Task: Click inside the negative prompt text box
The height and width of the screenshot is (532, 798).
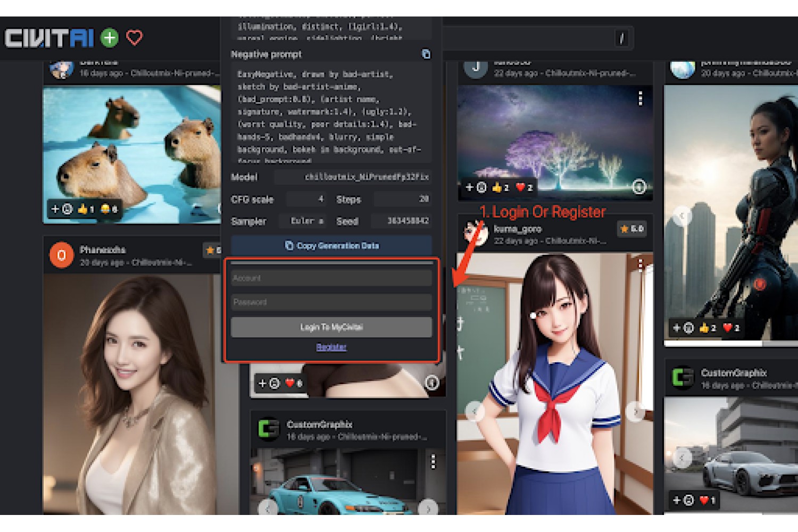Action: [331, 112]
